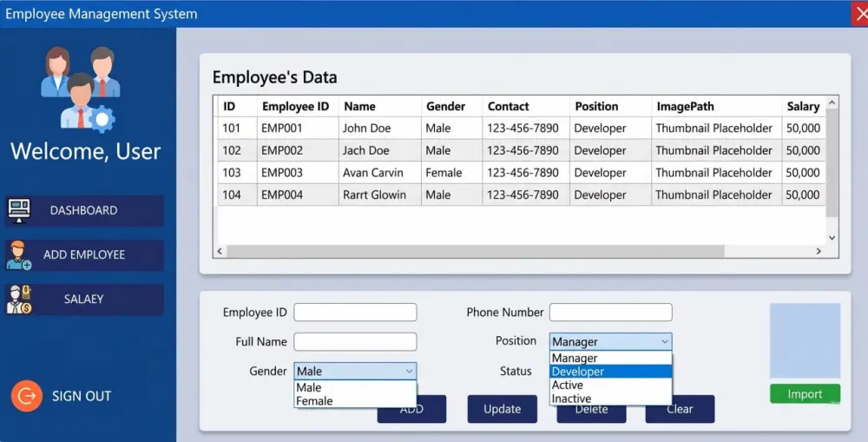The width and height of the screenshot is (868, 442).
Task: Choose Active option in dropdown list
Action: (610, 385)
